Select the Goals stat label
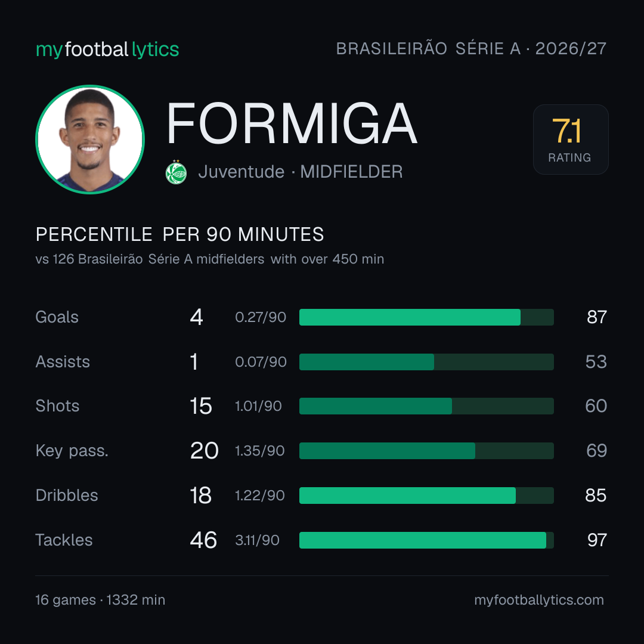This screenshot has height=644, width=644. (x=57, y=317)
